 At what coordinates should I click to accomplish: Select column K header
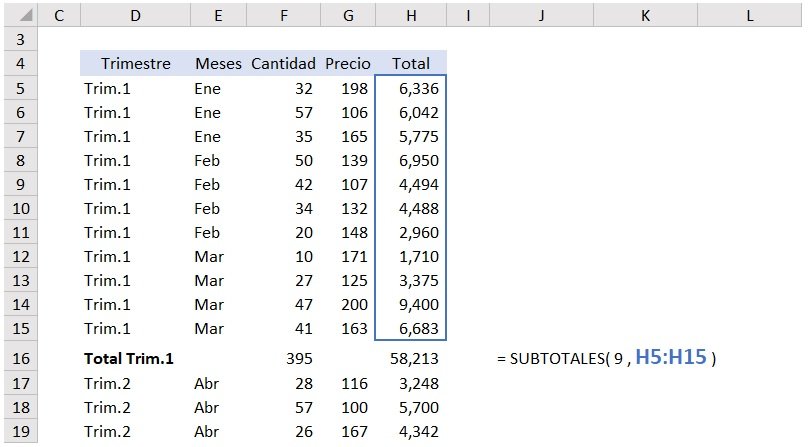tap(645, 15)
